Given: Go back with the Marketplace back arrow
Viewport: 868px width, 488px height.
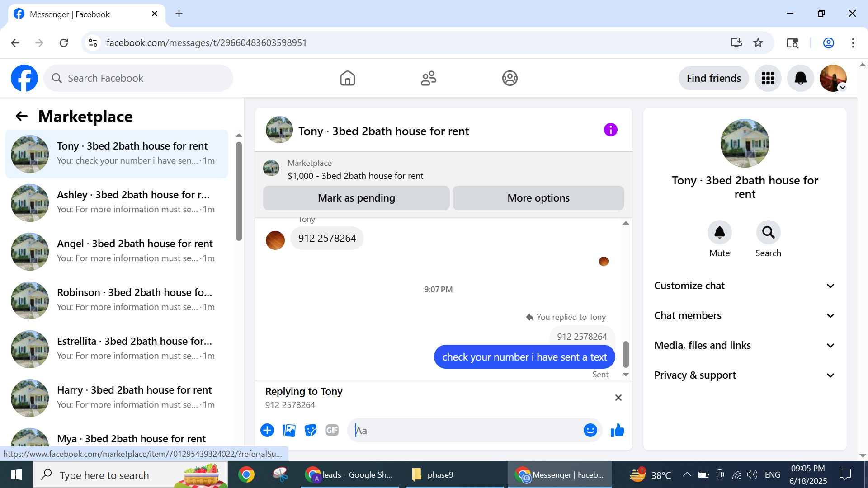Looking at the screenshot, I should (x=21, y=117).
